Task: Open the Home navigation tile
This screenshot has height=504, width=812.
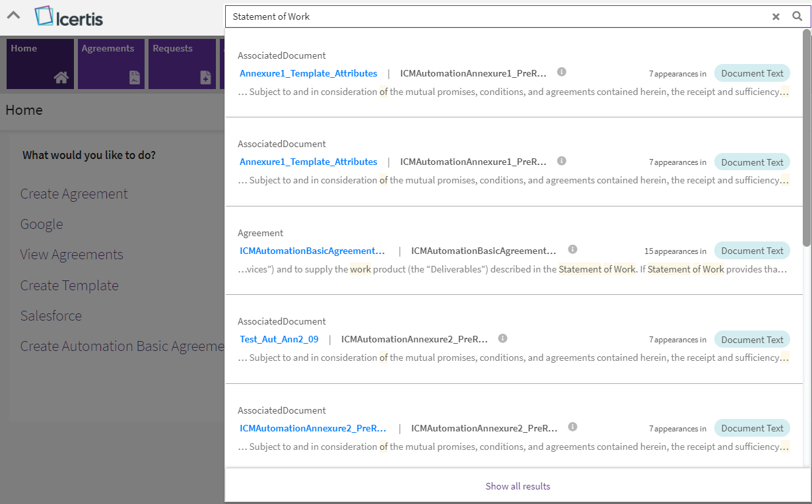Action: click(40, 63)
